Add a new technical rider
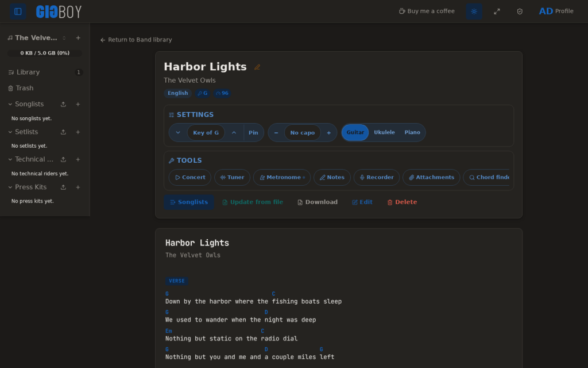Screen dimensions: 588x368 pos(78,160)
